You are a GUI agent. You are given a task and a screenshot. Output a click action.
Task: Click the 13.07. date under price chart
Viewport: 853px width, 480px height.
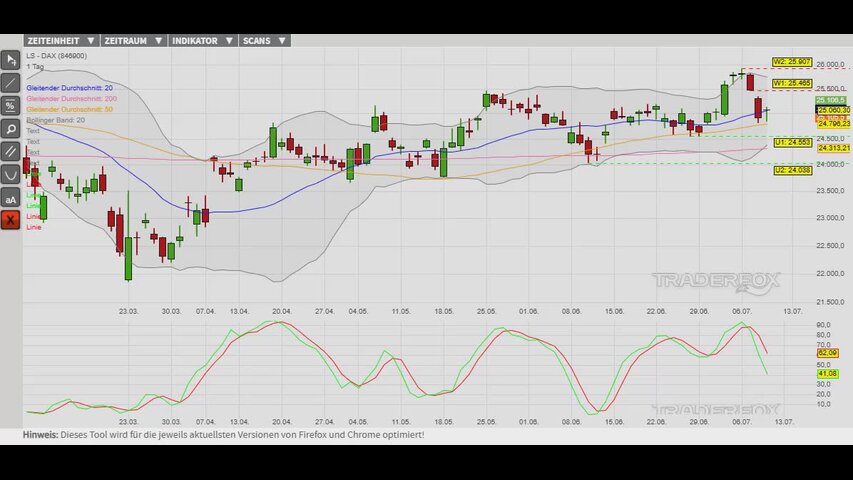pos(792,311)
